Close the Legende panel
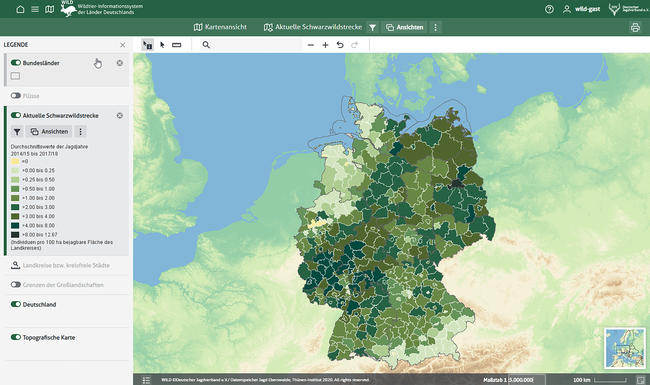This screenshot has width=650, height=385. click(122, 45)
